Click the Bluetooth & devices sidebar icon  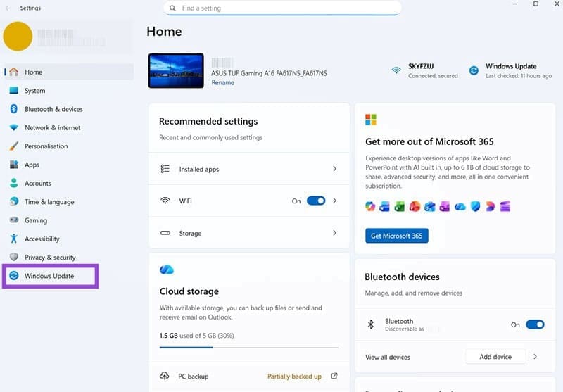tap(13, 109)
